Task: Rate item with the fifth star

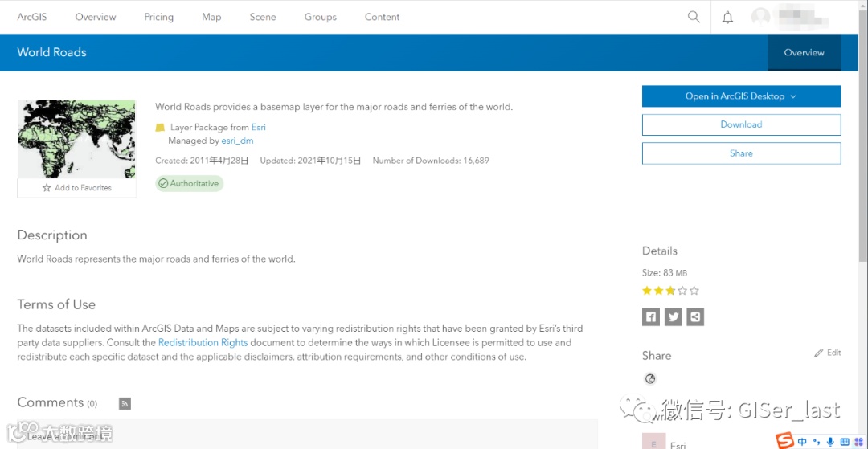Action: 694,290
